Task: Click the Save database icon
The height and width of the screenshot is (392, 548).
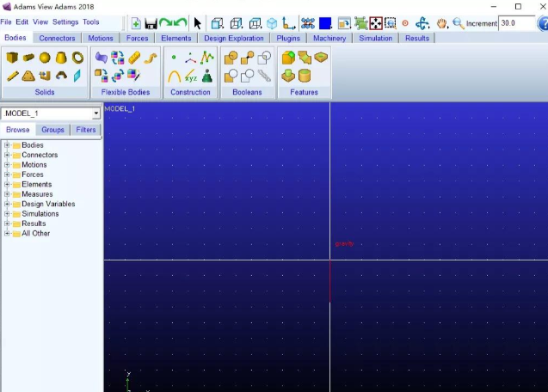Action: click(x=151, y=23)
